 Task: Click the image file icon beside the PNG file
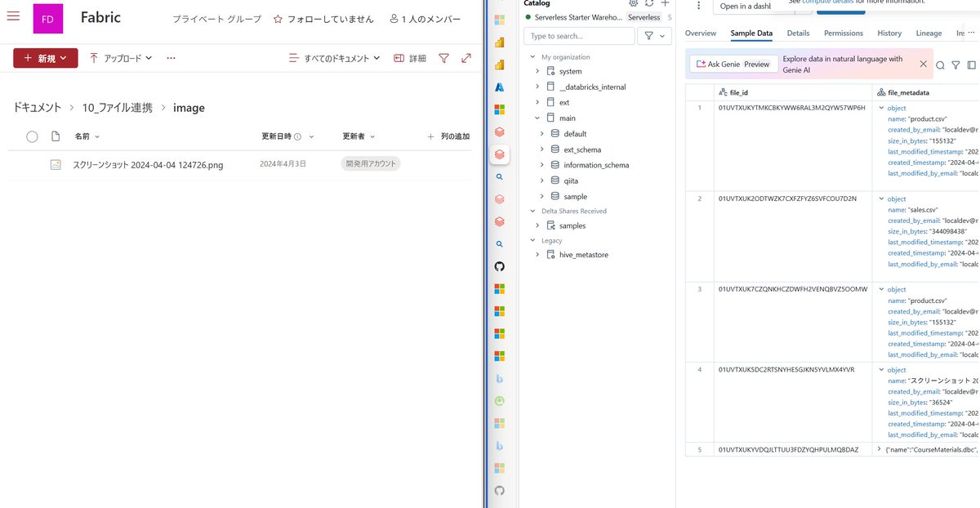click(56, 164)
